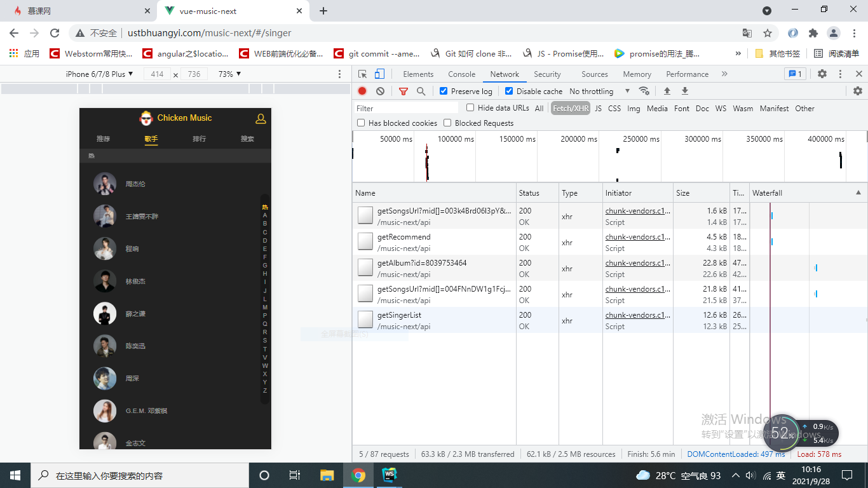Image resolution: width=868 pixels, height=488 pixels.
Task: Open File Explorer from taskbar
Action: (x=327, y=475)
